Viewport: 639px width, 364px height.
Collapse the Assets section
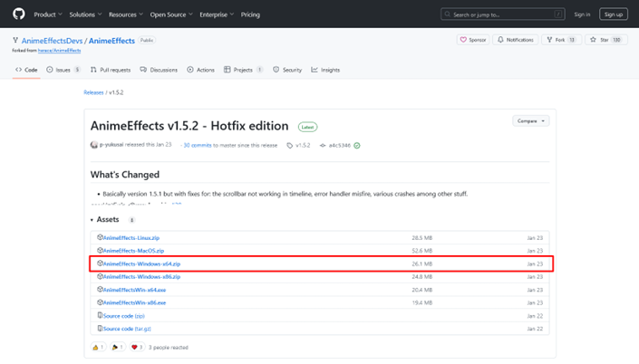[x=105, y=220]
